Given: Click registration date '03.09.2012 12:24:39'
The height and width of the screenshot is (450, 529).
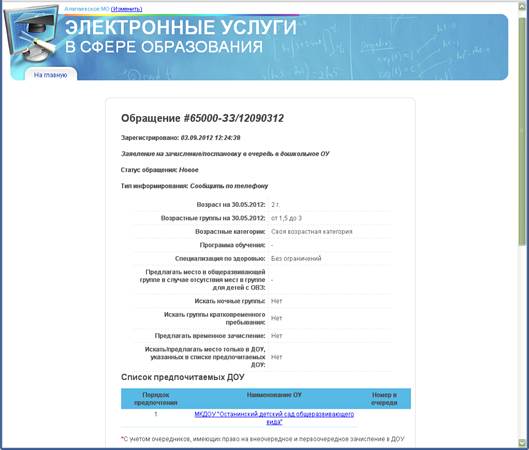Looking at the screenshot, I should [211, 138].
